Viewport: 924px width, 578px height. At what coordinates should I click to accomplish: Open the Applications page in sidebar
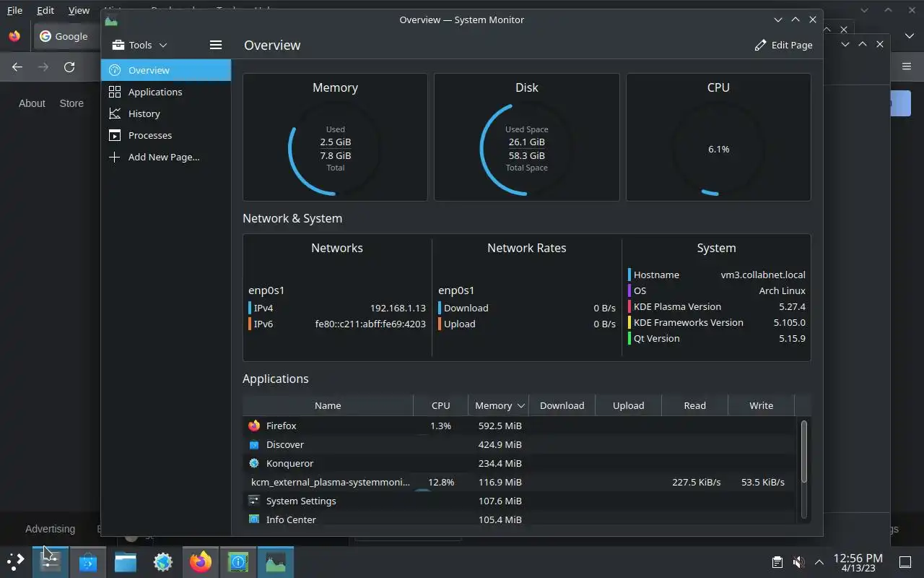click(166, 92)
